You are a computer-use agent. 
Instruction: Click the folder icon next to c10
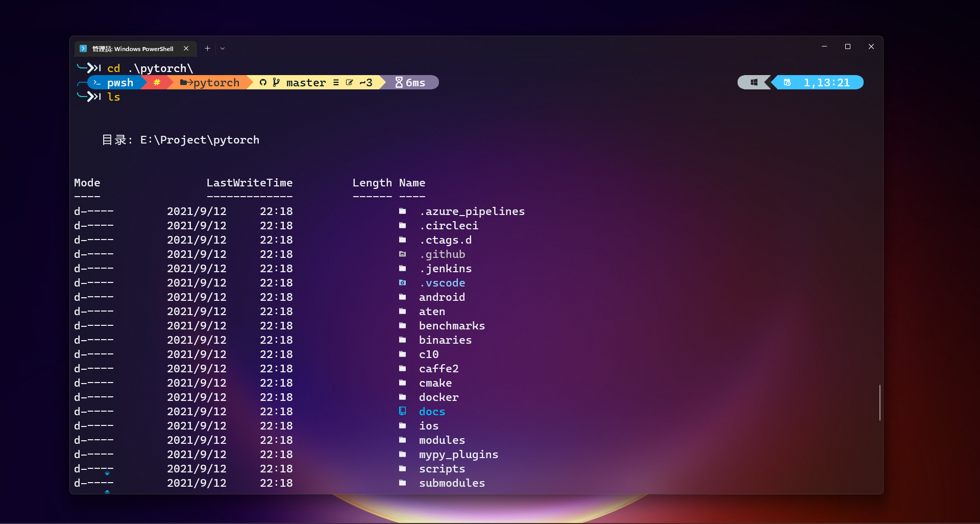[402, 354]
